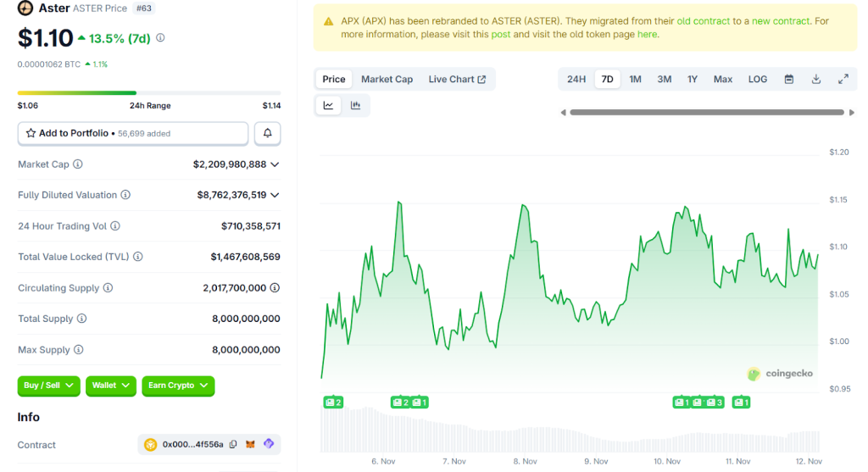Open the Wallet dropdown

[111, 386]
